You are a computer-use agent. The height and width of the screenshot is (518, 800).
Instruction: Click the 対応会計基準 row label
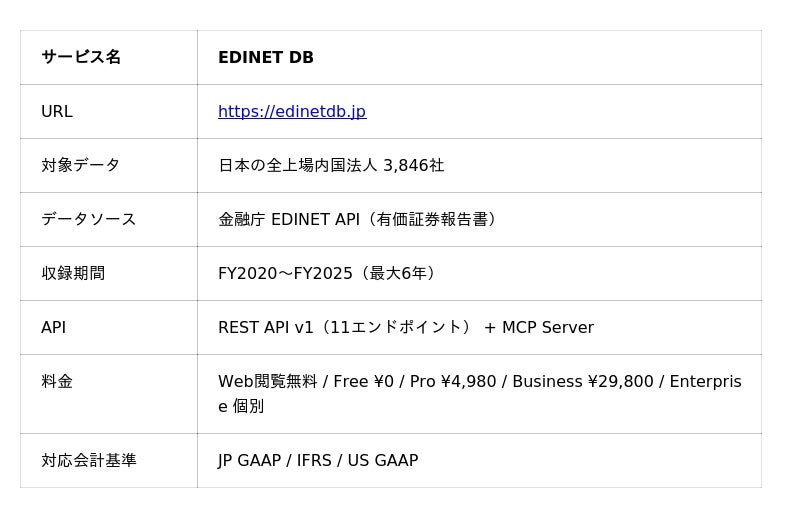[x=89, y=461]
